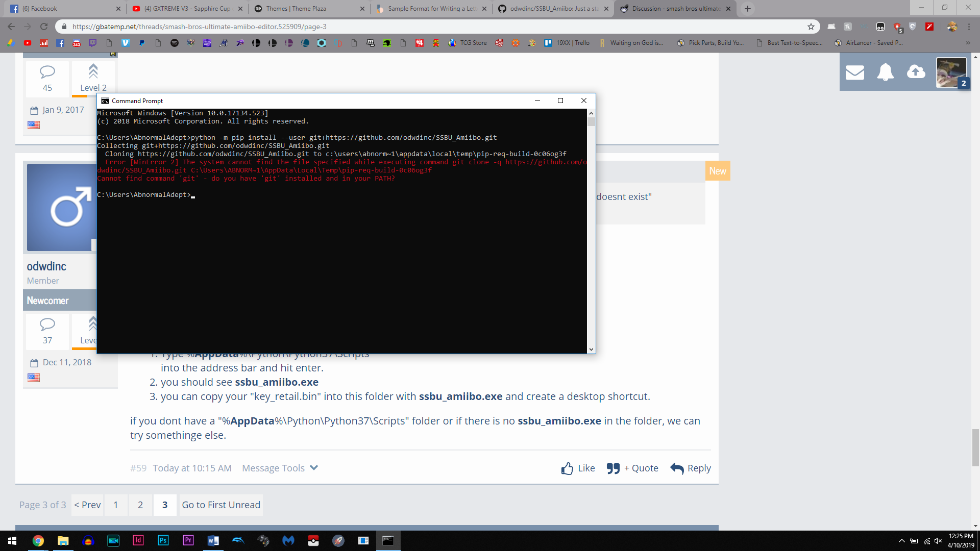The height and width of the screenshot is (551, 980).
Task: Open the PayPal bookmark icon
Action: point(142,43)
